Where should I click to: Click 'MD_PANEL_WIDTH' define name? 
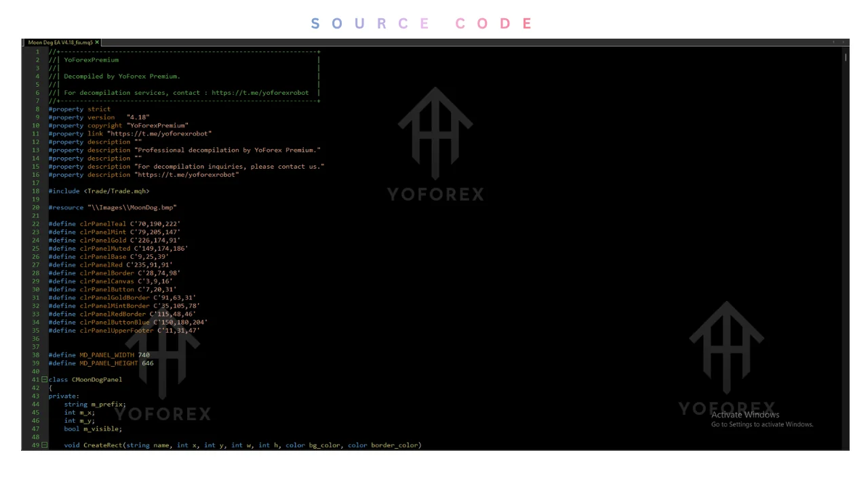[x=107, y=355]
